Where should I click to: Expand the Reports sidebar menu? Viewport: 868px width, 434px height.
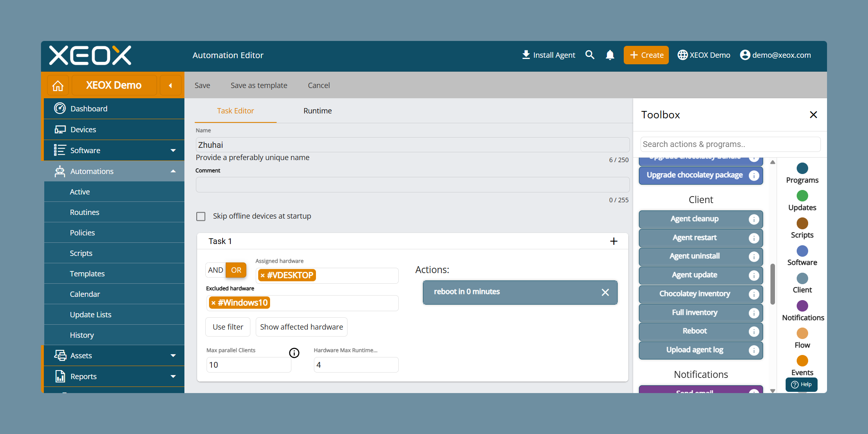(x=173, y=376)
